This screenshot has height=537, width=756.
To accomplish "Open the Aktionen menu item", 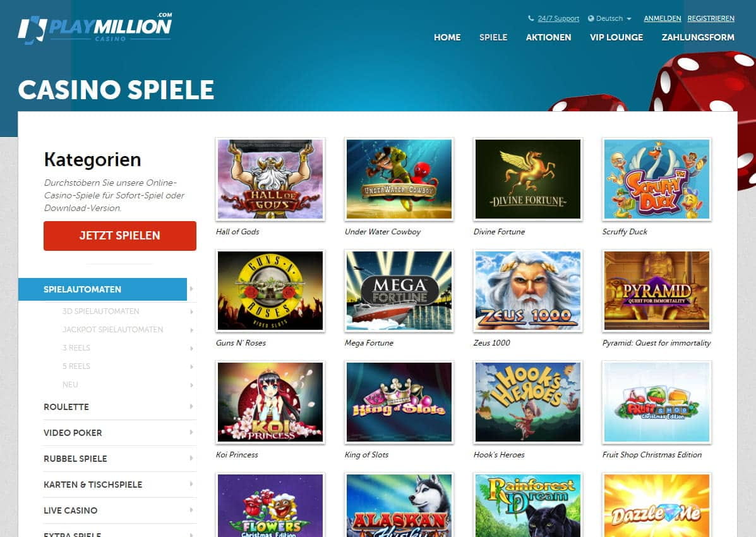I will click(548, 37).
